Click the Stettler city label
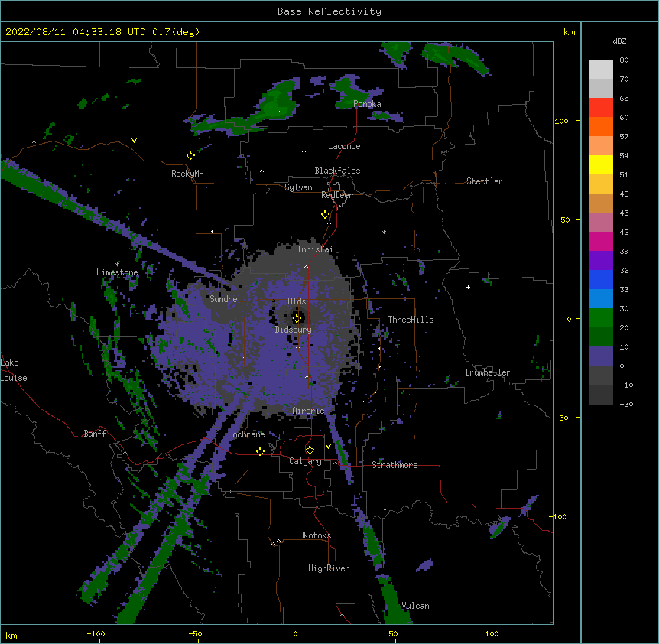 485,181
